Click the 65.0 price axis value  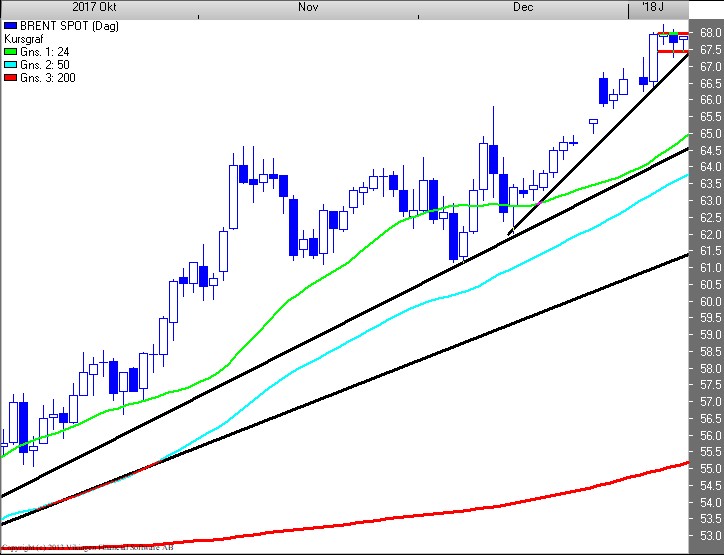tap(711, 133)
